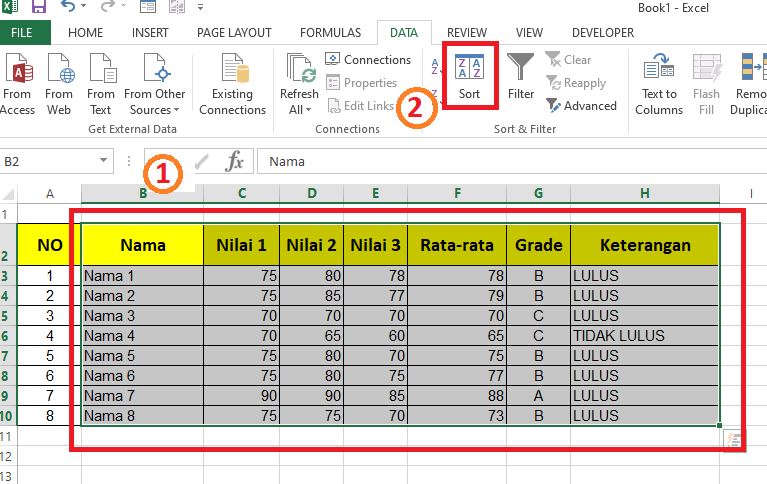Click Remove Duplicates
This screenshot has width=767, height=484.
tap(748, 84)
